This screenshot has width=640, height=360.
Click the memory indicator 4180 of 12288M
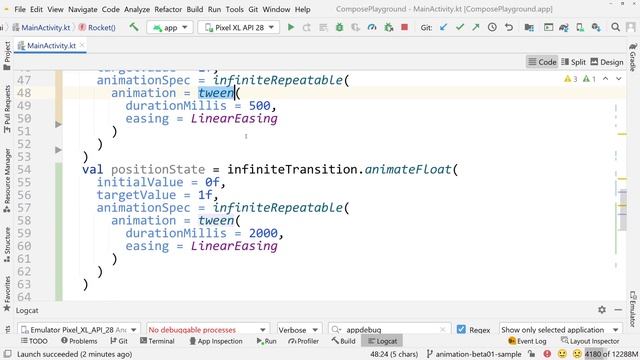click(x=611, y=354)
